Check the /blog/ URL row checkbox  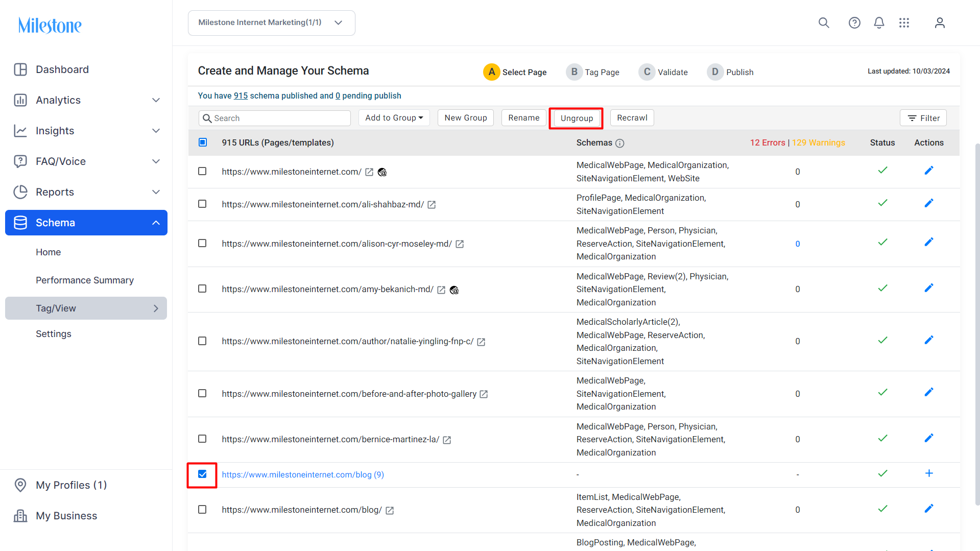point(202,510)
